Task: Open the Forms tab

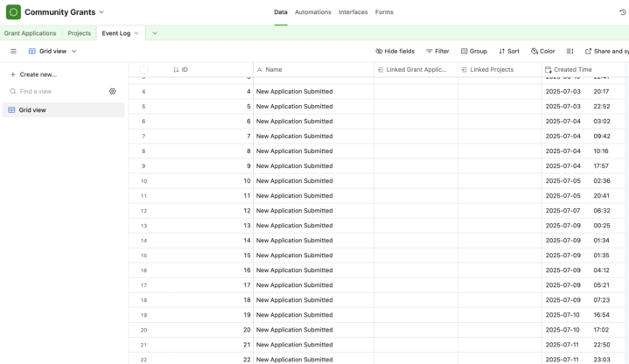Action: (384, 12)
